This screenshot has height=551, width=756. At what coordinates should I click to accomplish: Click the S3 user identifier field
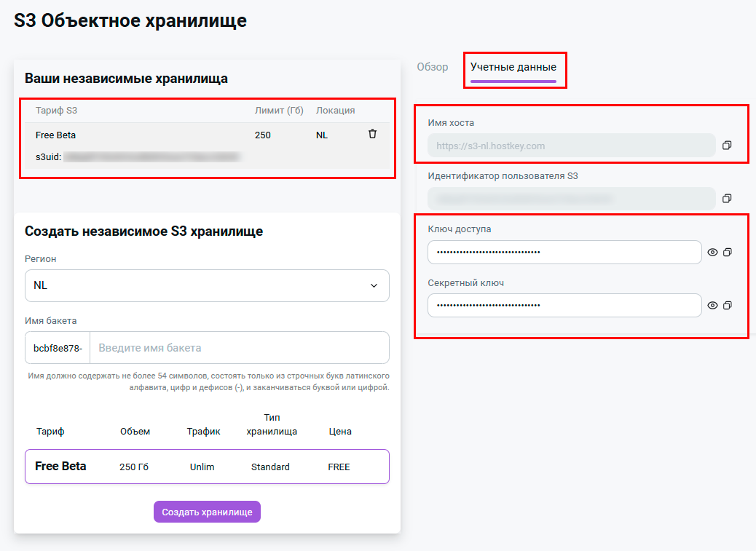pos(571,198)
